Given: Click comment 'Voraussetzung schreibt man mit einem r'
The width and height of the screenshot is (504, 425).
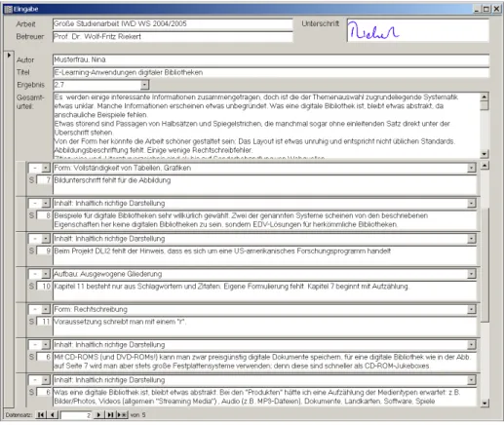Looking at the screenshot, I should [264, 327].
